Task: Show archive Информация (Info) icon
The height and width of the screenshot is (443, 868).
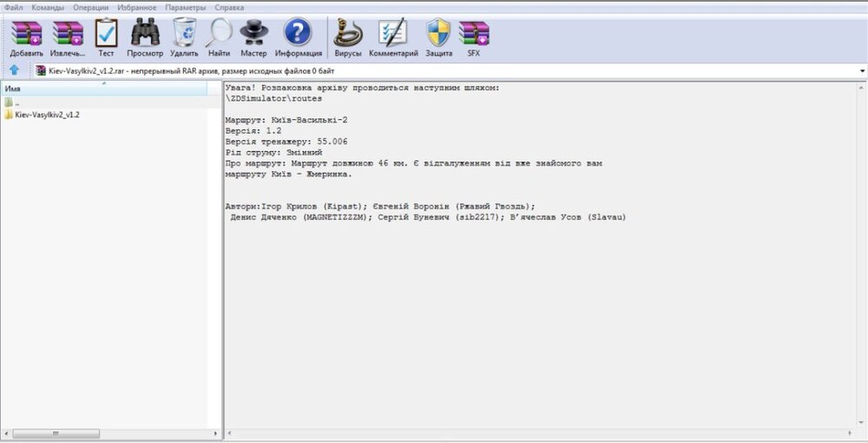Action: [x=298, y=34]
